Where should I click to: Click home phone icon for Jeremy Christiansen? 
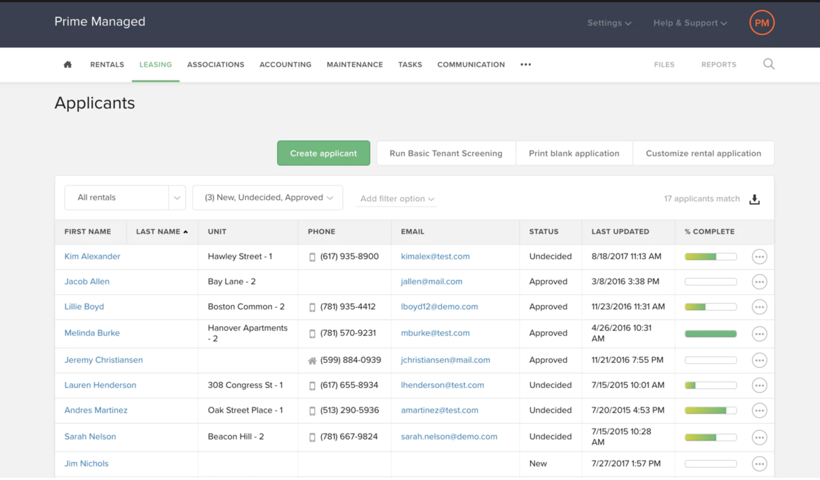tap(312, 361)
